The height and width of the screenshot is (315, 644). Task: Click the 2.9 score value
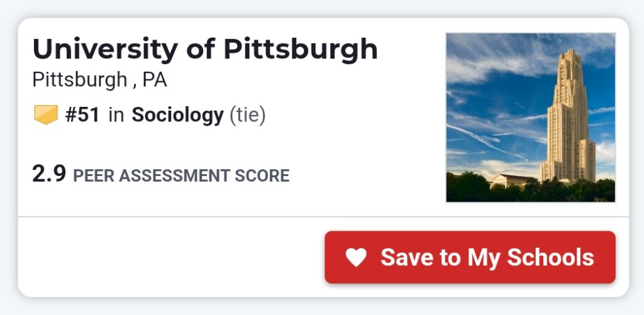point(49,174)
